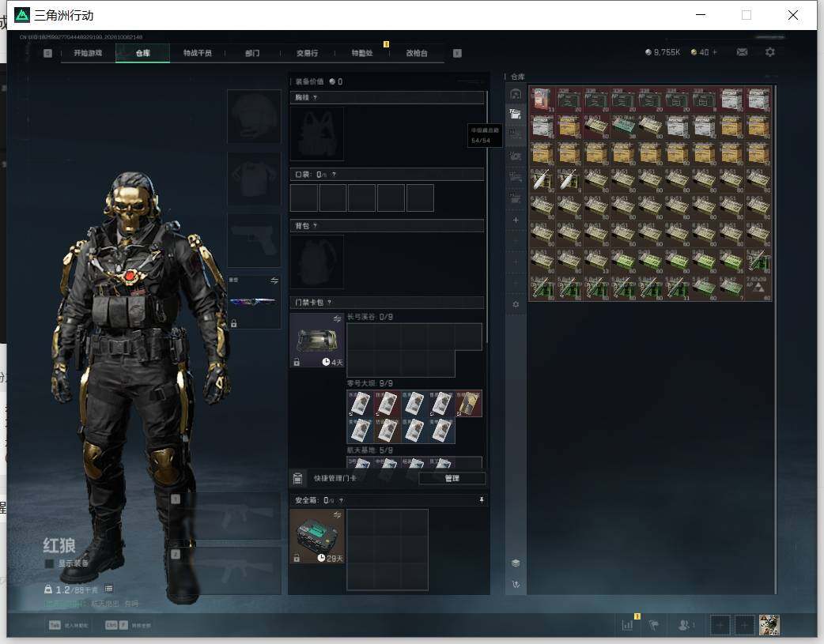Open the statistics bar chart icon
Viewport: 824px width, 644px height.
point(627,625)
